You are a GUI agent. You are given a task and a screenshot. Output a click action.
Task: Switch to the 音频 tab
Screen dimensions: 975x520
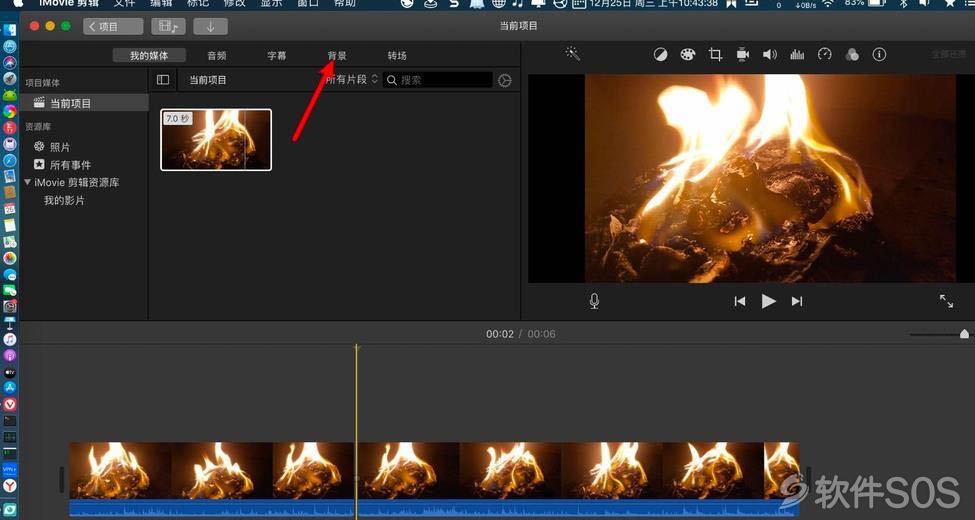click(216, 55)
